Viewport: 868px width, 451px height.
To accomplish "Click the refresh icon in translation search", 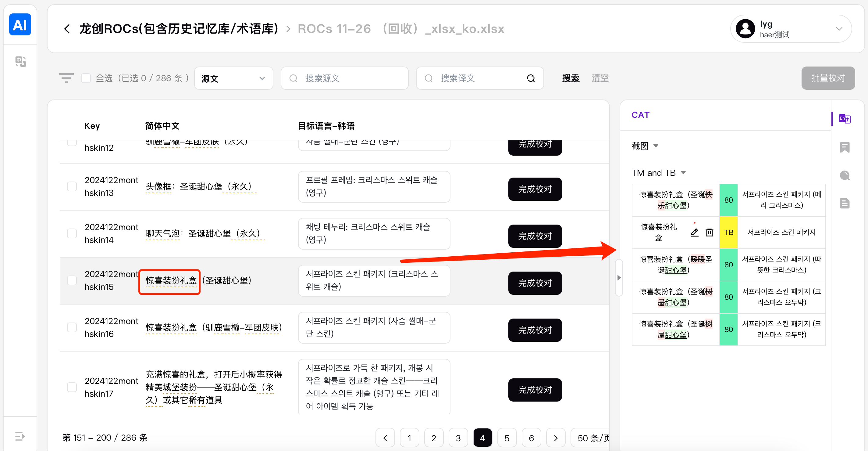I will [531, 78].
